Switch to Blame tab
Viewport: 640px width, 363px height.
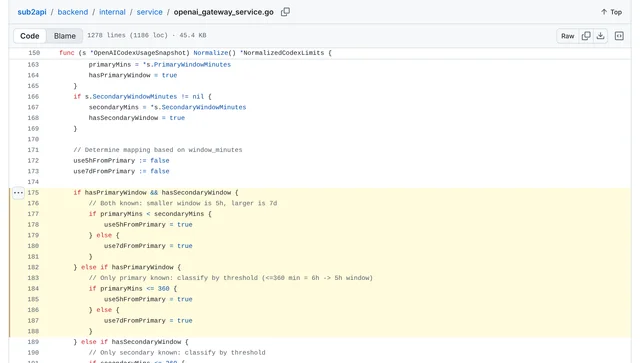(x=64, y=36)
